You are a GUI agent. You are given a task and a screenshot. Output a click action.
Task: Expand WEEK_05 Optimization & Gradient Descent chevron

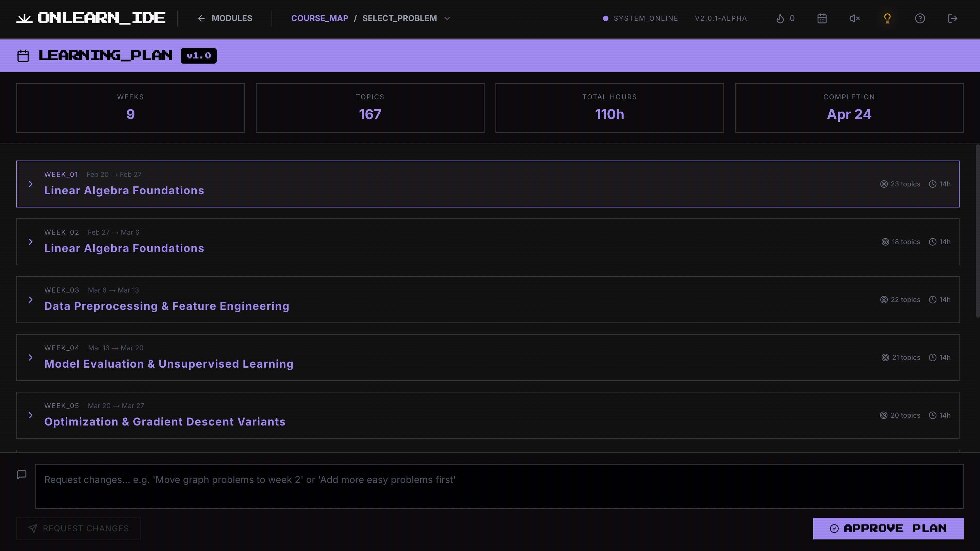click(30, 415)
